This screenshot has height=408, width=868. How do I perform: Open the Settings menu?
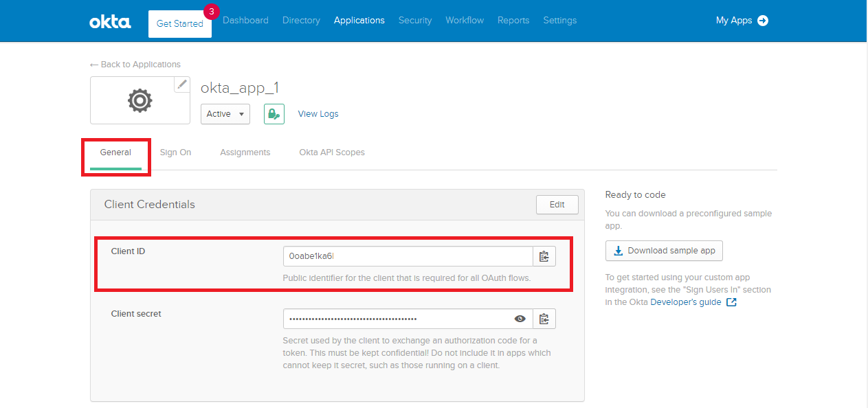pyautogui.click(x=560, y=21)
